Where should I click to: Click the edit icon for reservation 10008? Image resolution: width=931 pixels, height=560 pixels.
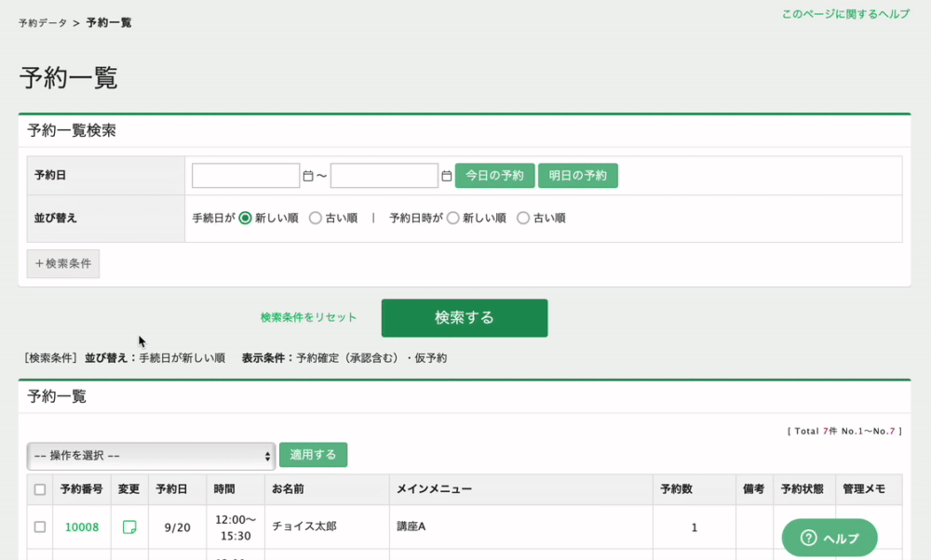click(x=129, y=527)
